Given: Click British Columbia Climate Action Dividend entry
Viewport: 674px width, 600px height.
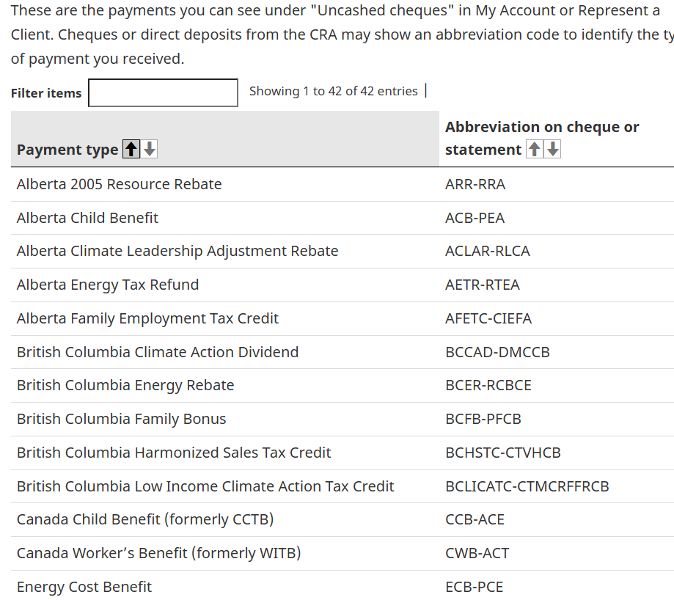Looking at the screenshot, I should (x=157, y=352).
